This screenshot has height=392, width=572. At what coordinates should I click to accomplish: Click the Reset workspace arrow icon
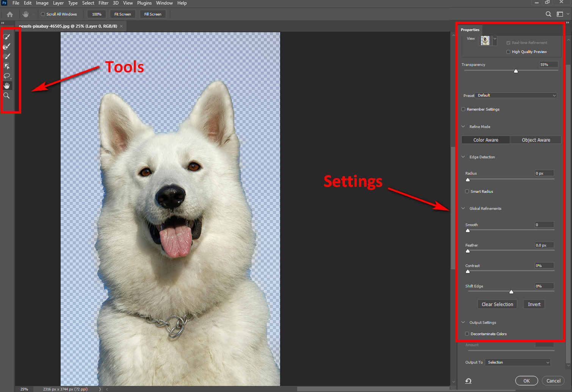[468, 381]
